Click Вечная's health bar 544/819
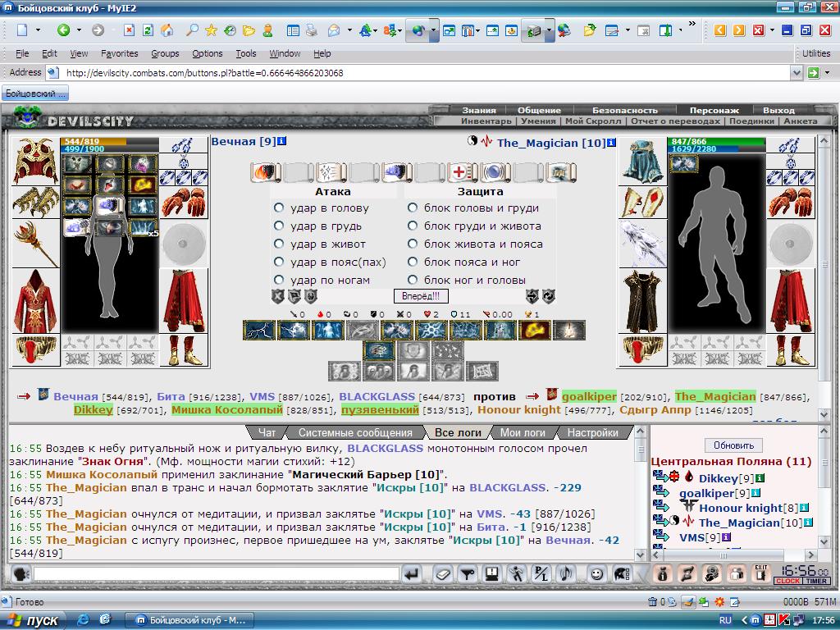The height and width of the screenshot is (630, 840). point(110,141)
